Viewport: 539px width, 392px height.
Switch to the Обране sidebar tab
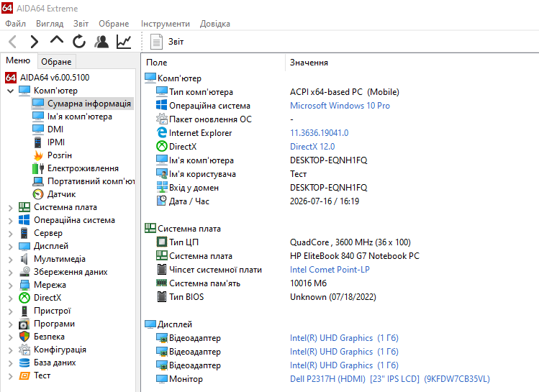pos(56,61)
